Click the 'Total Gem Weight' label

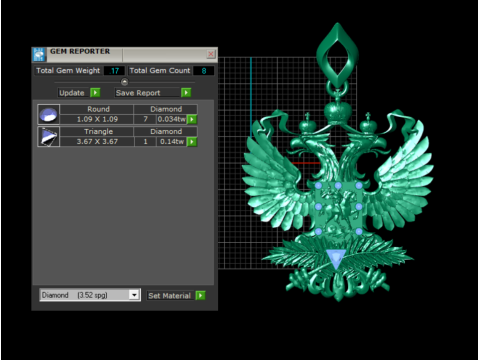(x=68, y=71)
